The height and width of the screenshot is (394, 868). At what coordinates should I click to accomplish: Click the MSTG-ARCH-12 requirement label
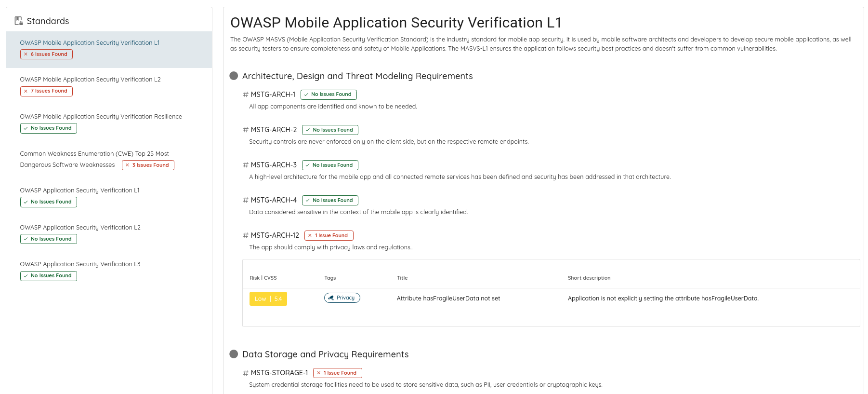pos(275,235)
